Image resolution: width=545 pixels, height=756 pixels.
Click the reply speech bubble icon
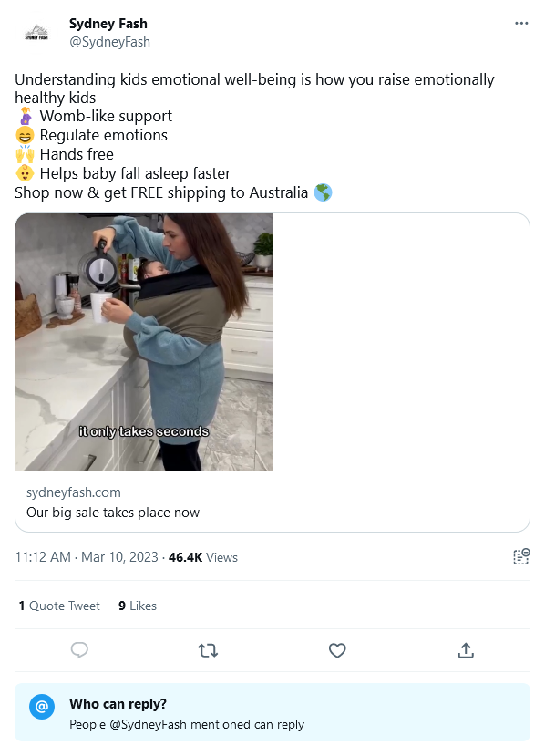point(79,650)
